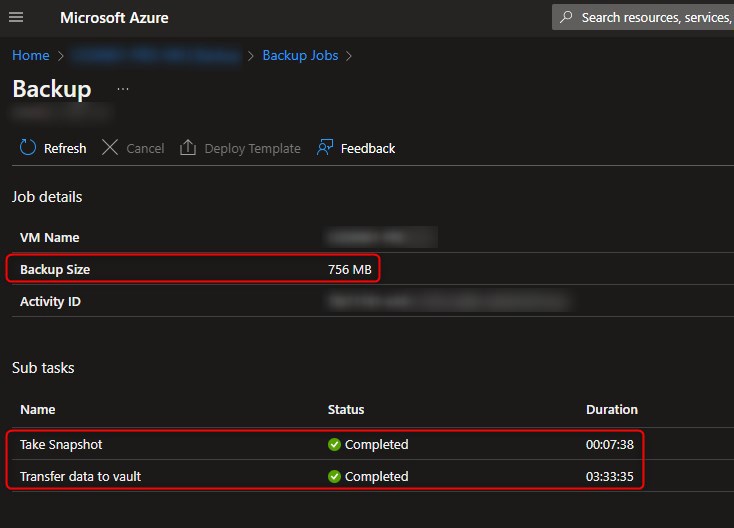Image resolution: width=734 pixels, height=528 pixels.
Task: Click the Backup page title
Action: pyautogui.click(x=51, y=89)
